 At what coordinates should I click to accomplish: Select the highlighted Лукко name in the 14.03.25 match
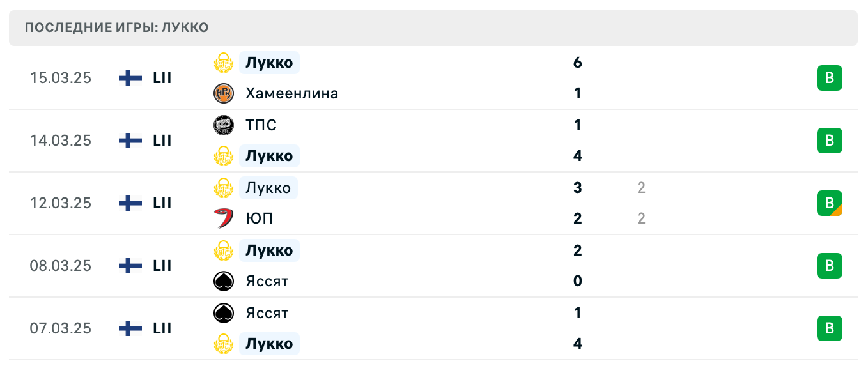pos(269,156)
